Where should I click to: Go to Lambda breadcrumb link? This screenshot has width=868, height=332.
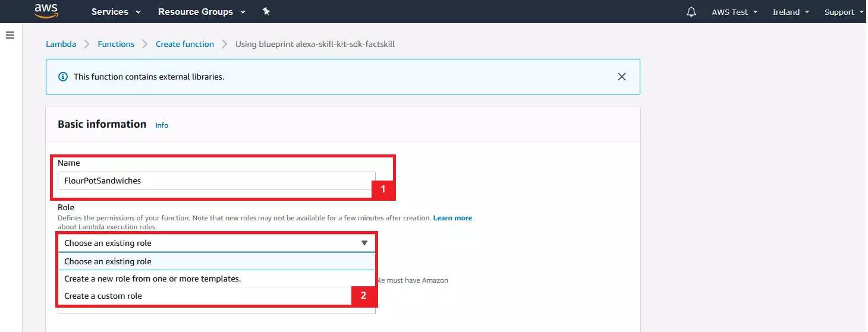61,44
